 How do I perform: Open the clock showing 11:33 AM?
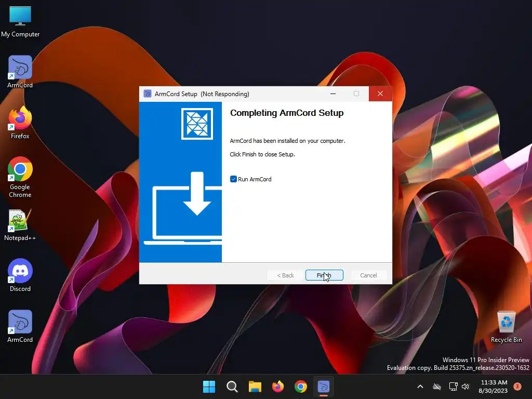point(493,387)
